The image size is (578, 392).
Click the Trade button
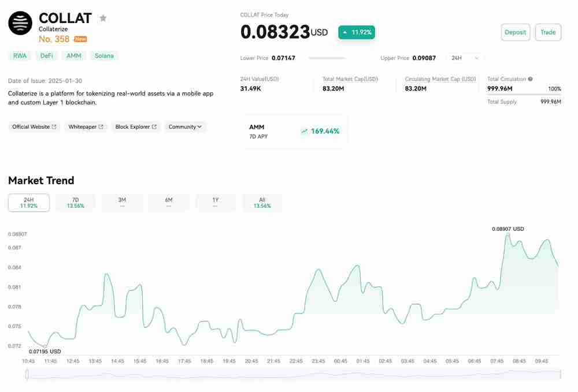[547, 32]
